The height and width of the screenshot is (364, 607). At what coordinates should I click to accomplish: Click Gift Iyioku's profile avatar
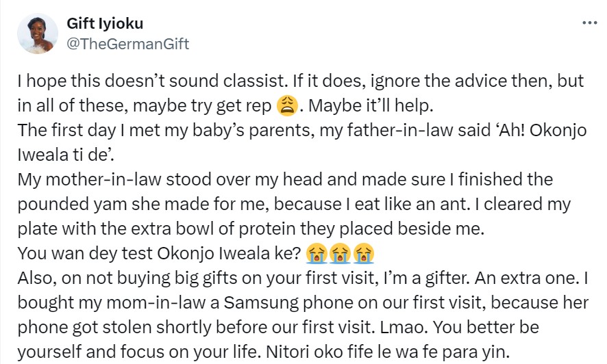click(38, 34)
